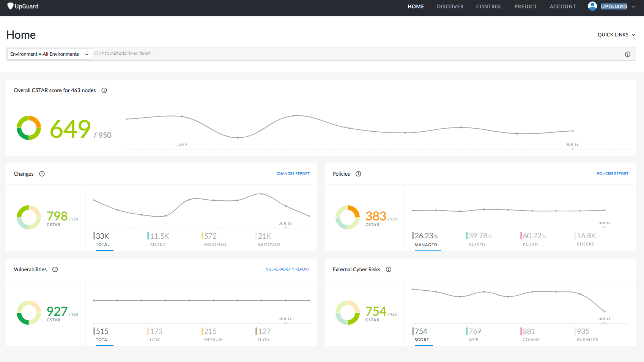Viewport: 644px width, 362px height.
Task: Select the 60.22% Failed policies tab
Action: pos(533,240)
